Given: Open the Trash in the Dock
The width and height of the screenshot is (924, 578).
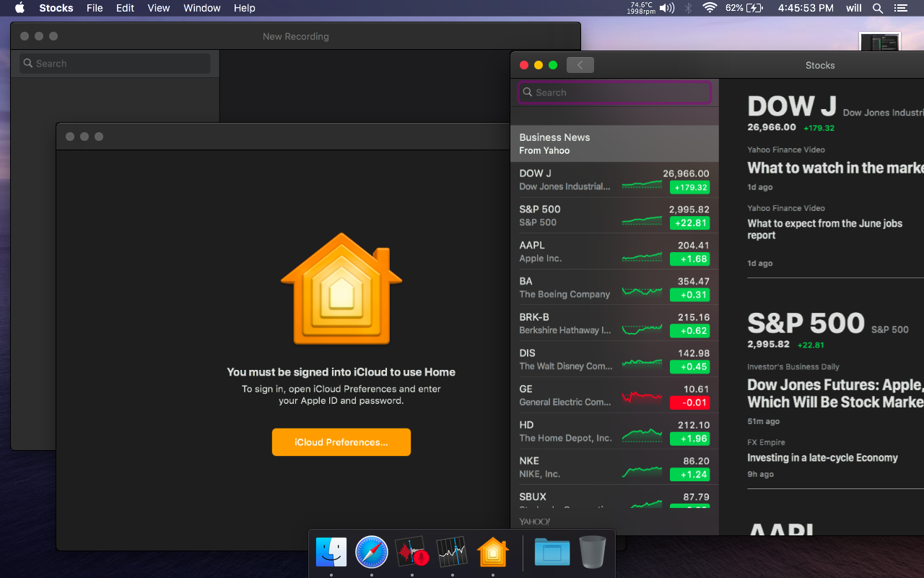Looking at the screenshot, I should 593,553.
